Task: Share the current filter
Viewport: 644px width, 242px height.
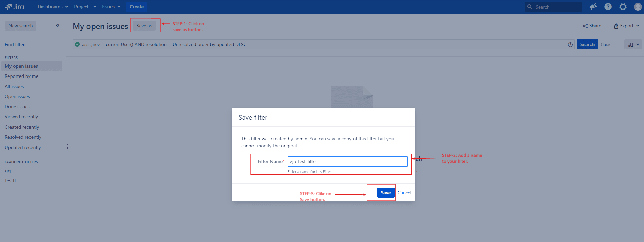Action: 592,26
